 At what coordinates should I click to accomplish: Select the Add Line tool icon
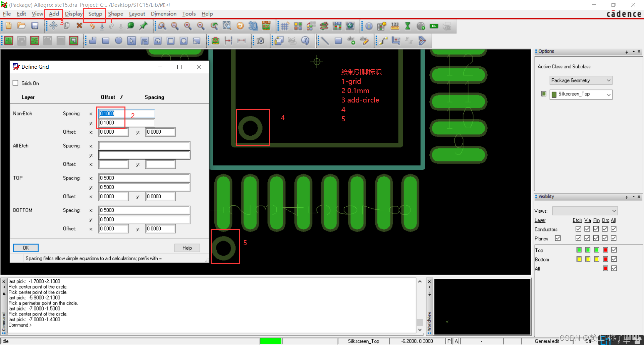[324, 41]
